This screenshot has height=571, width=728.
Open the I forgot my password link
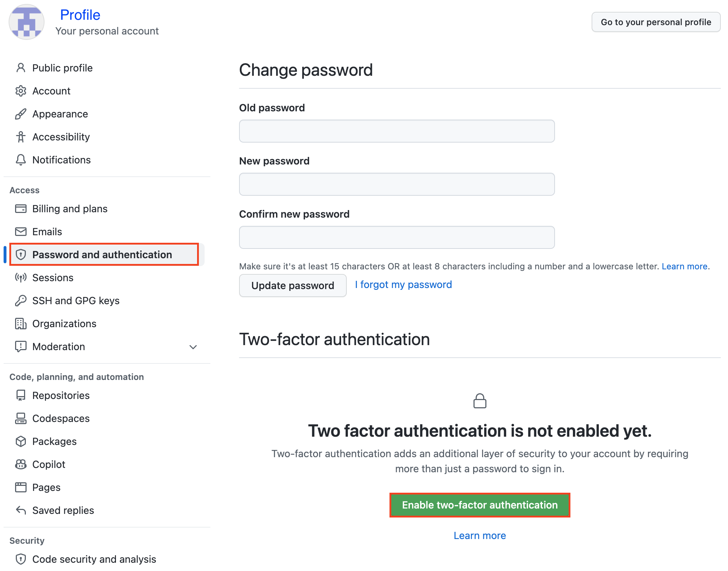[403, 284]
